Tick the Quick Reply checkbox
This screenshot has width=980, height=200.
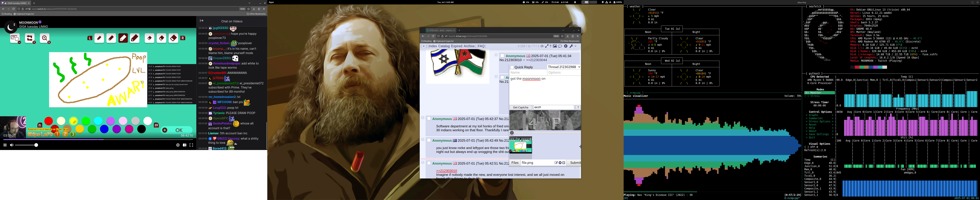click(512, 67)
